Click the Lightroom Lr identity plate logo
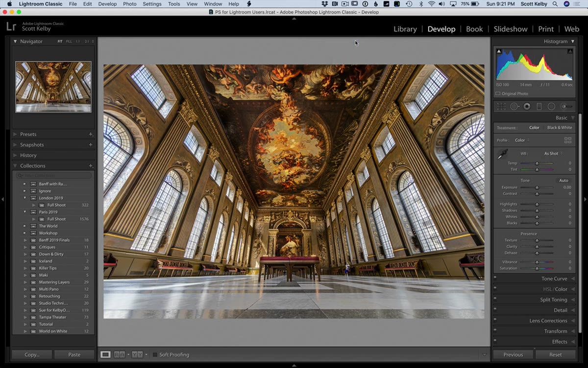 coord(11,26)
